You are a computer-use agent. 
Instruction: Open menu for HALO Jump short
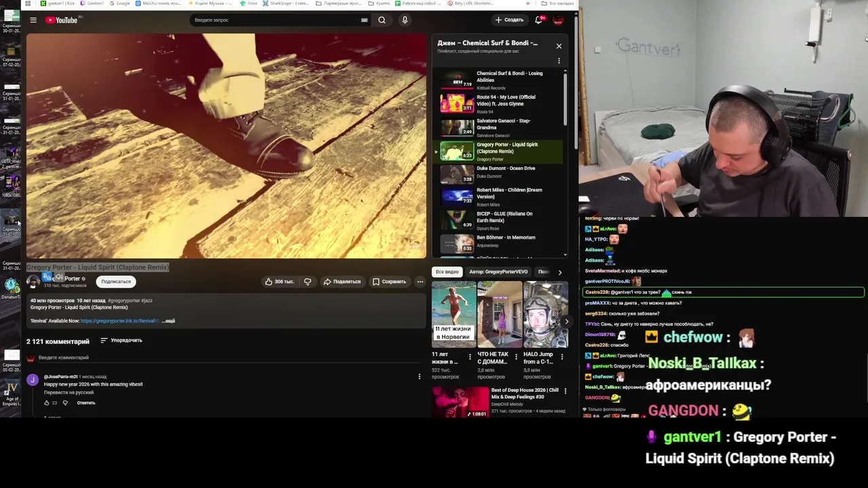tap(561, 357)
